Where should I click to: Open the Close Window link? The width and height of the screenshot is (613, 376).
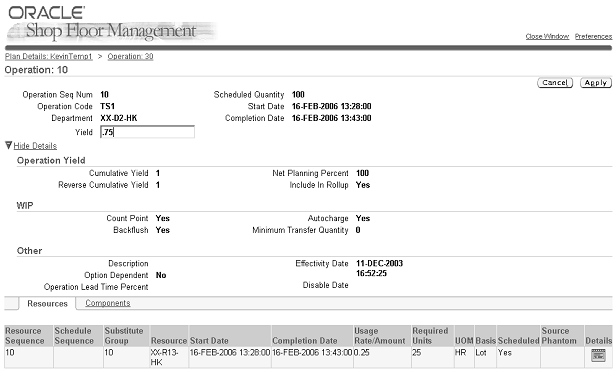(547, 36)
